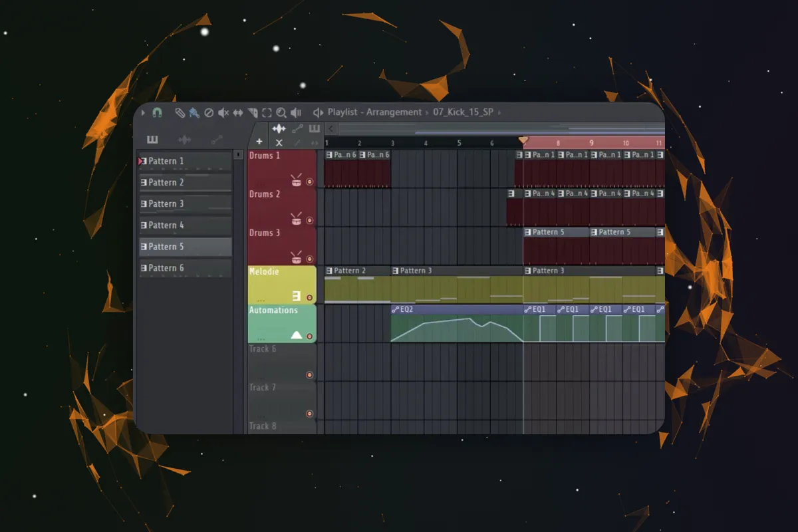The image size is (798, 532).
Task: Click playlist horizontal scroll left arrow
Action: (x=331, y=129)
